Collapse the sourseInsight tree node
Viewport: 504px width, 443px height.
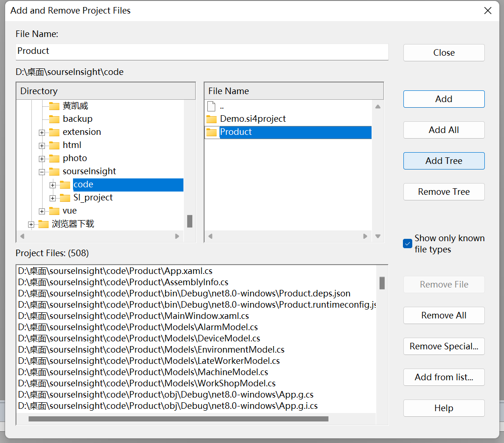[42, 172]
